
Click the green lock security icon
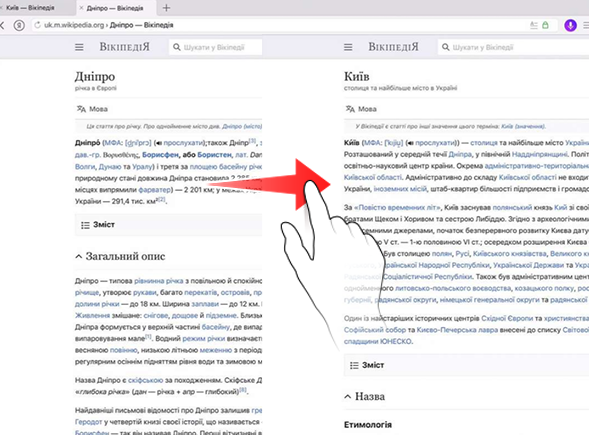click(545, 25)
